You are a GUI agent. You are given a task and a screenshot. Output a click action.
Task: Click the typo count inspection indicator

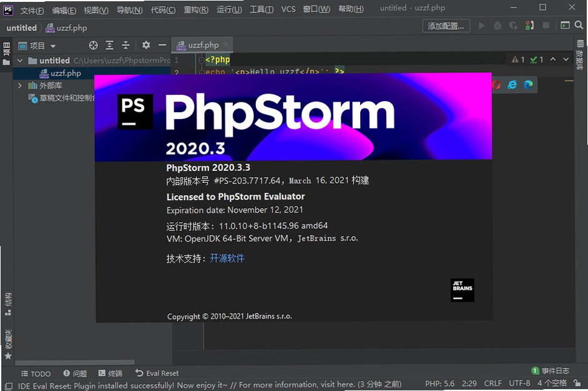point(537,59)
